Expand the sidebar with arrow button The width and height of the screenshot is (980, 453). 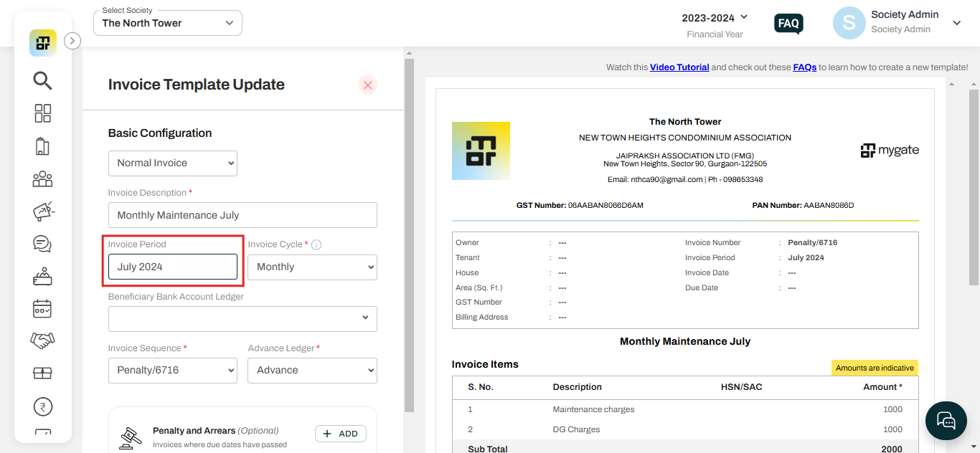point(72,41)
